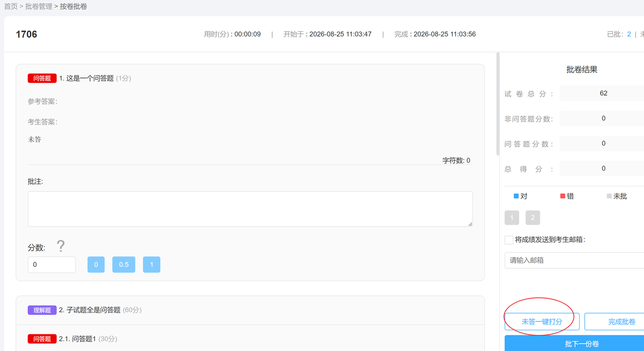Give score 1 using the blue button

pos(151,264)
